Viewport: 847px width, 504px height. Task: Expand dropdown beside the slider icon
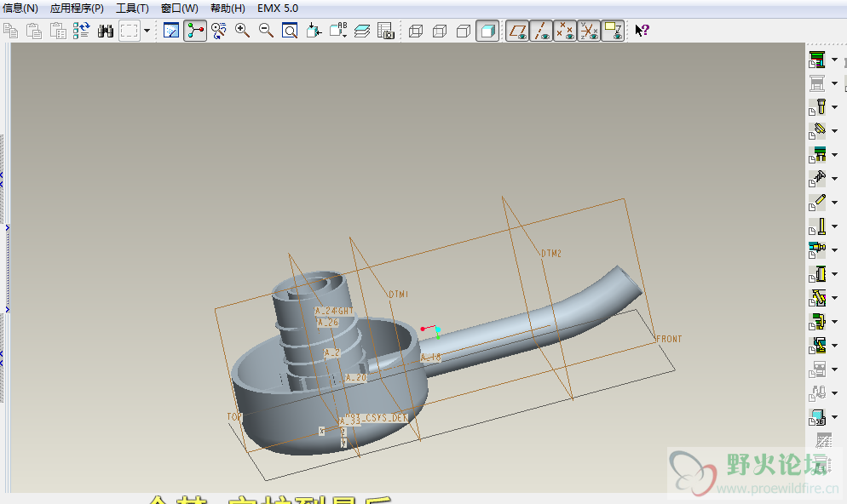click(x=834, y=298)
